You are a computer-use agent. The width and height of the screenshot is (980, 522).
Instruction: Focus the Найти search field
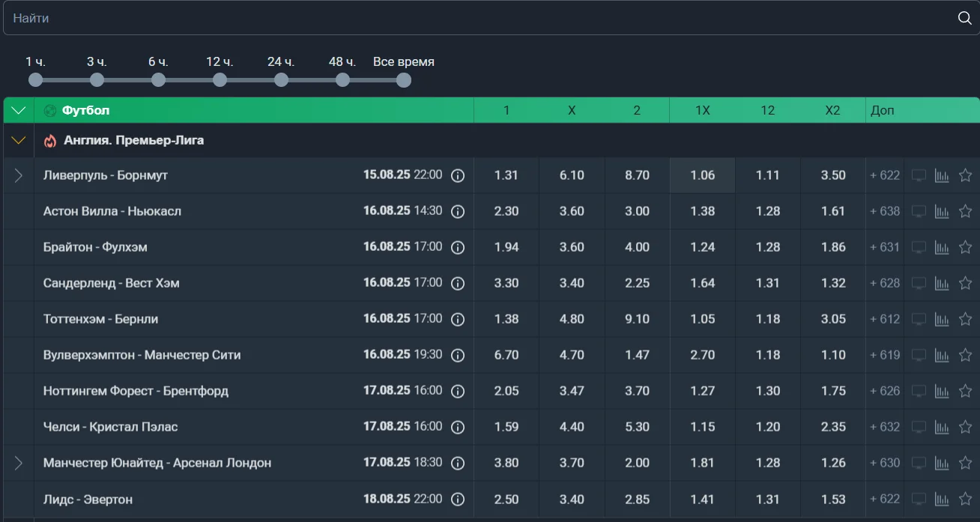pyautogui.click(x=480, y=18)
